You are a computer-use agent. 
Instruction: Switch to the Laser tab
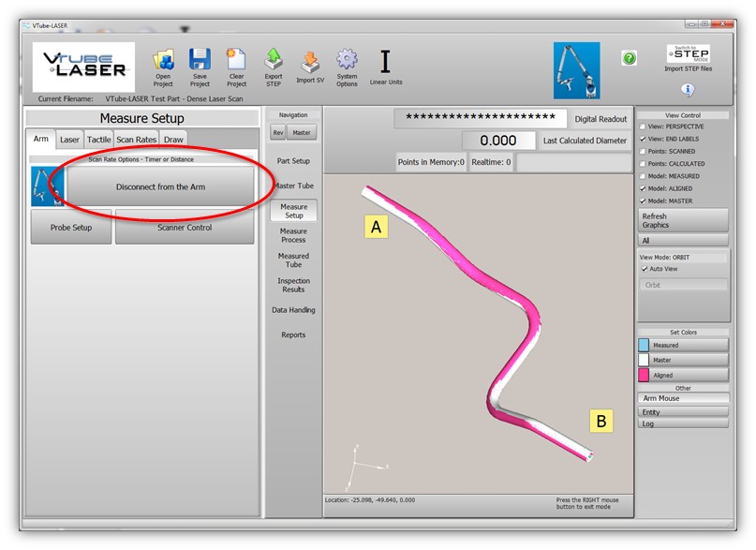(69, 140)
